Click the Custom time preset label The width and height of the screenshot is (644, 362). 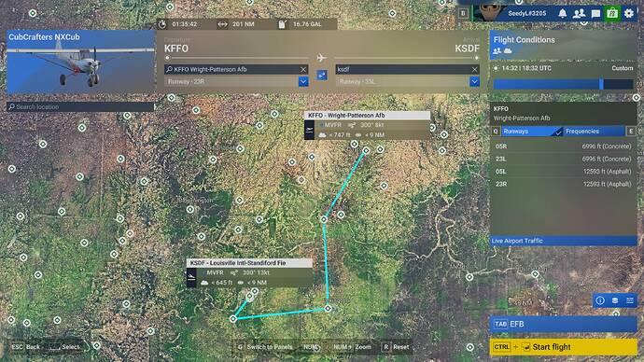click(623, 68)
